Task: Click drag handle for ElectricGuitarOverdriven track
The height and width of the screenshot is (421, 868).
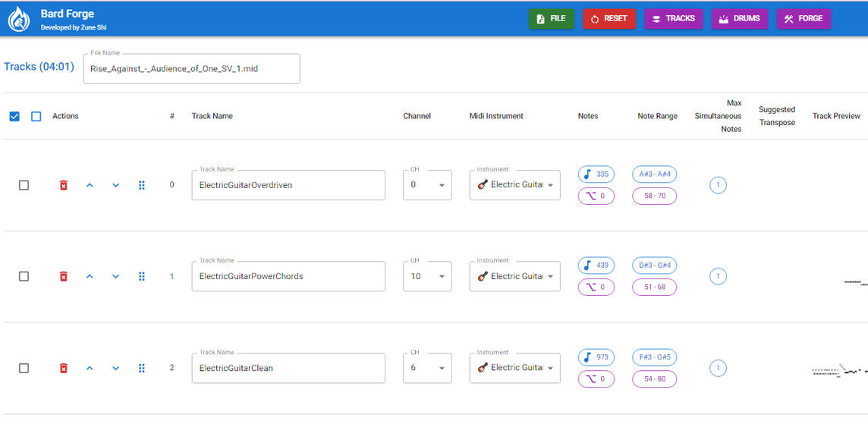Action: click(x=142, y=185)
